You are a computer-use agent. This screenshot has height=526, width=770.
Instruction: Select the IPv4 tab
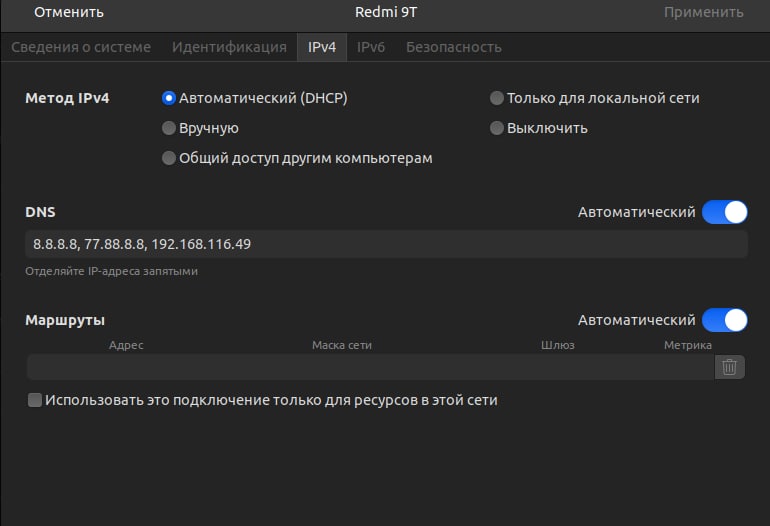point(321,47)
